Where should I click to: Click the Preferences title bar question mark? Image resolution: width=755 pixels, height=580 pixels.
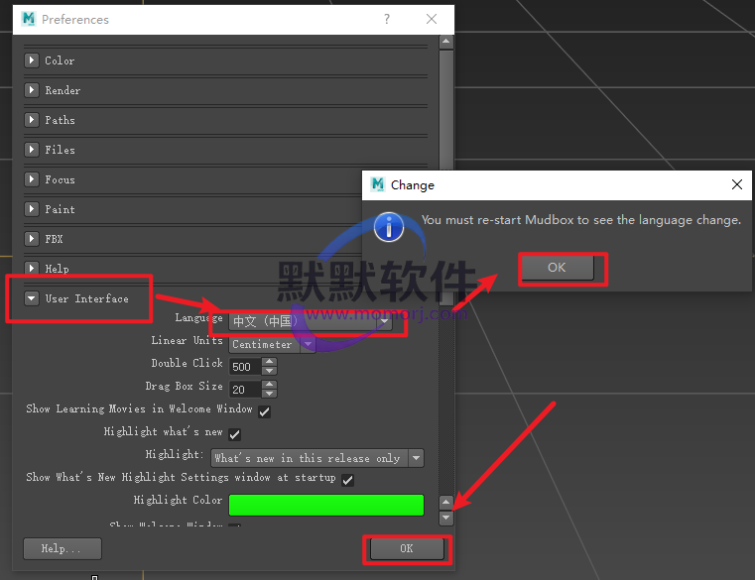click(x=388, y=19)
